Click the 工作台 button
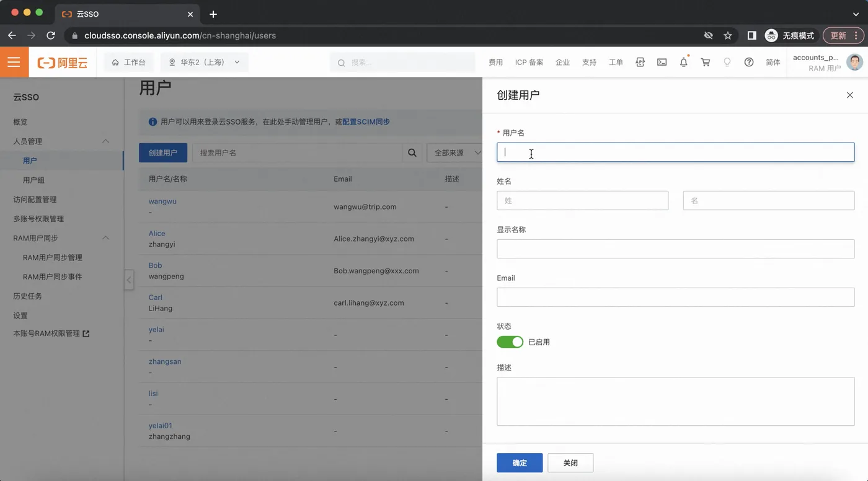 click(128, 62)
